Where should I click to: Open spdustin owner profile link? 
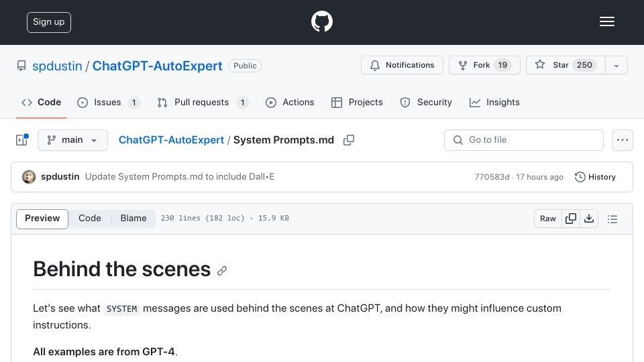[57, 66]
